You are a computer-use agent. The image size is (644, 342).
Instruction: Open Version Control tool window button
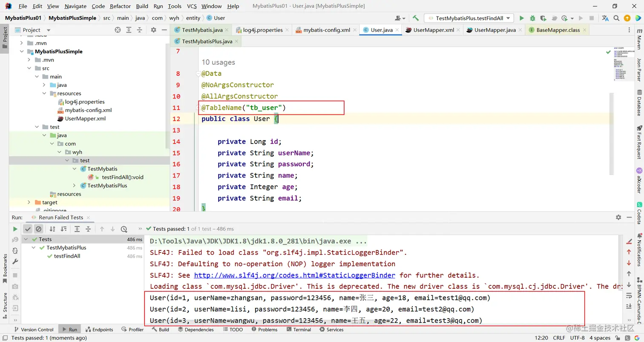(x=34, y=330)
